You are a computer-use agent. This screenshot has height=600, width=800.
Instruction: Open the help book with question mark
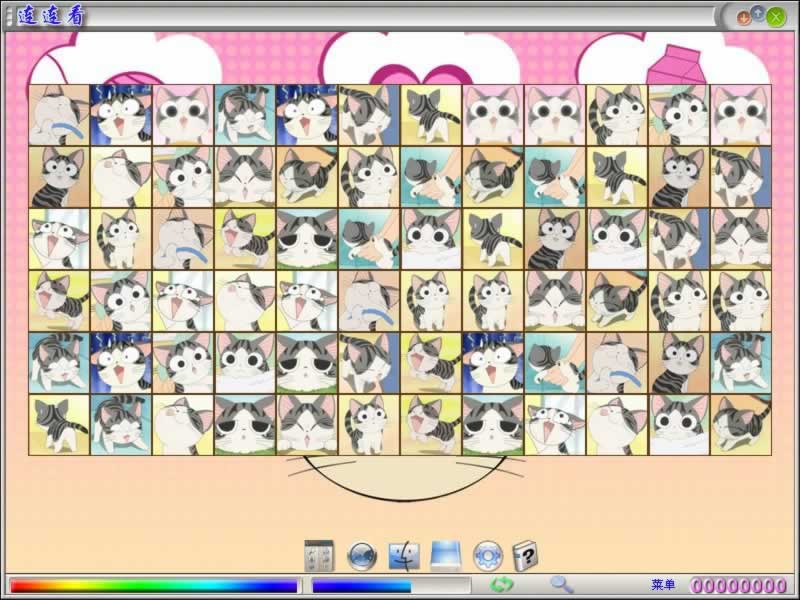tap(525, 556)
